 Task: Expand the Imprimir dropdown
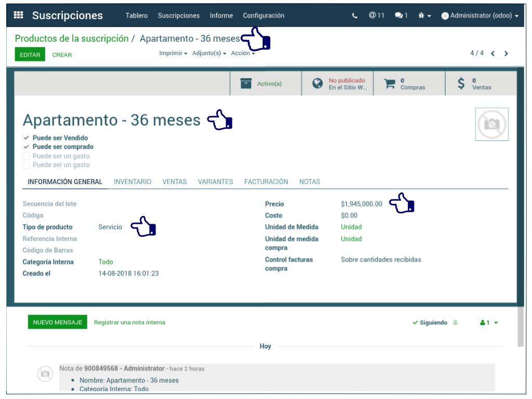(x=173, y=54)
